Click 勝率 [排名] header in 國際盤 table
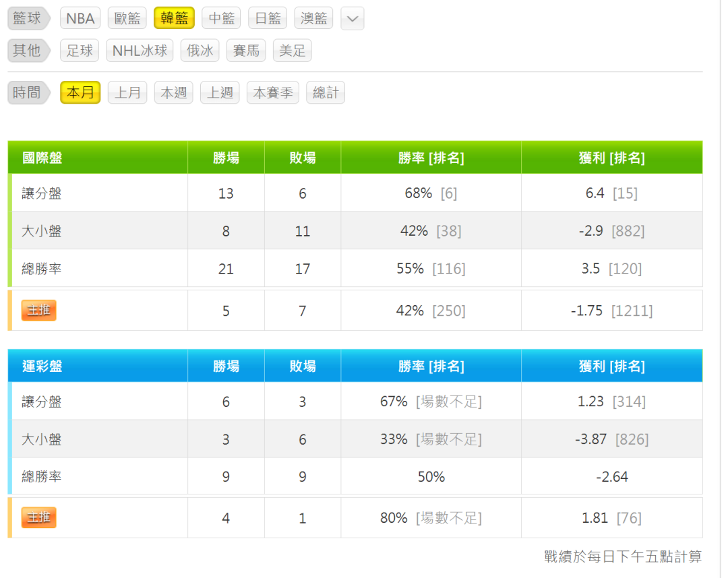 (x=431, y=158)
